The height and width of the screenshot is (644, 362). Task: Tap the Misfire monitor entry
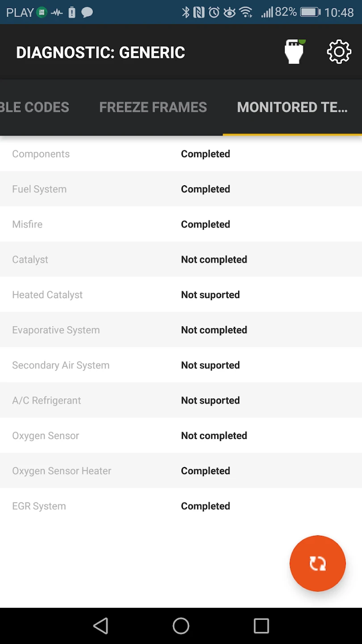point(181,225)
